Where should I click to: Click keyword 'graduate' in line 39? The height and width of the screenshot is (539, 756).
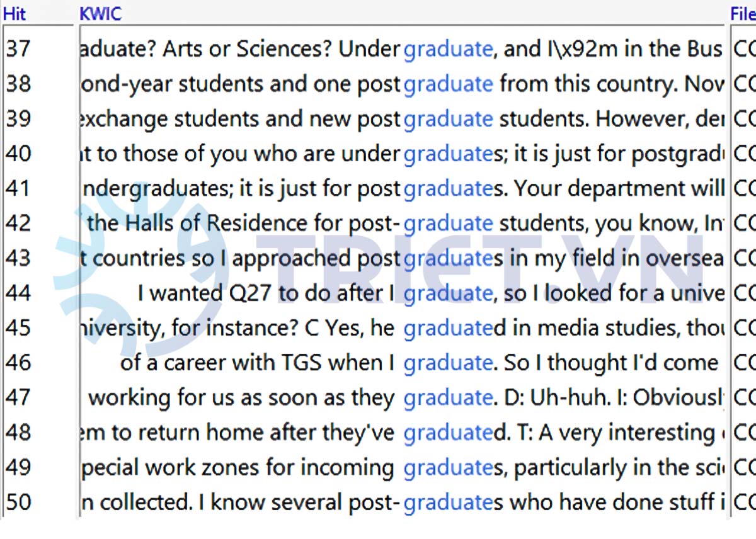pyautogui.click(x=448, y=118)
